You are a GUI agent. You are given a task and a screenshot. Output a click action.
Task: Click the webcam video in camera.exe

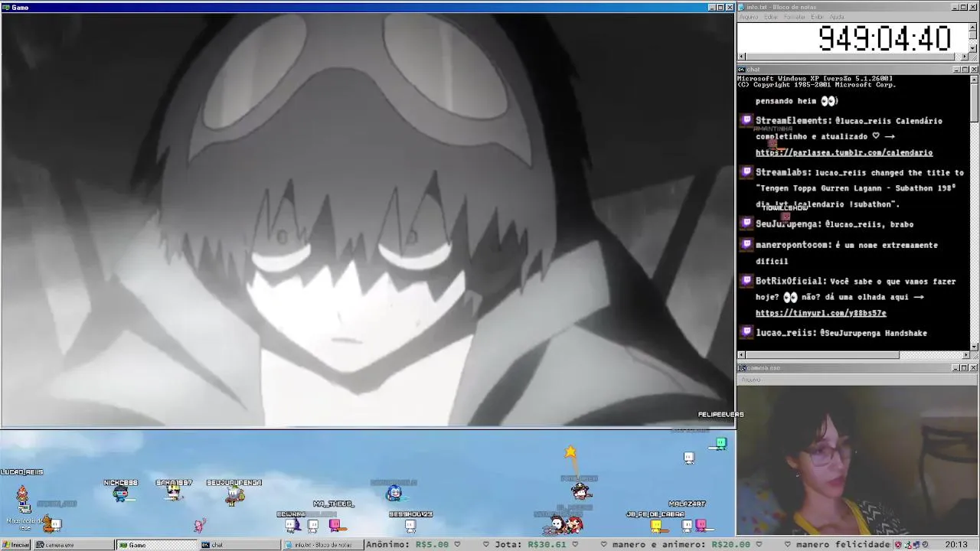(857, 460)
